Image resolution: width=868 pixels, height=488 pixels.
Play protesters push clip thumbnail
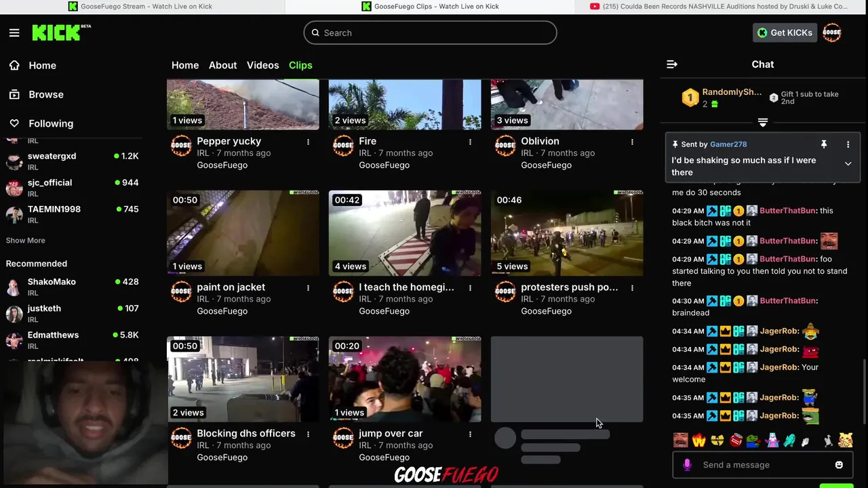(567, 233)
